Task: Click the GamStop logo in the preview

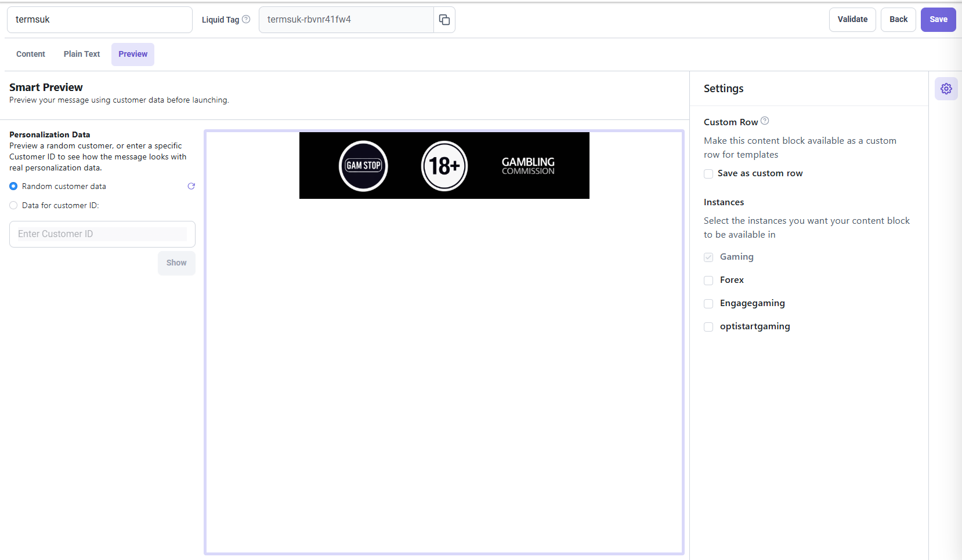Action: coord(363,166)
